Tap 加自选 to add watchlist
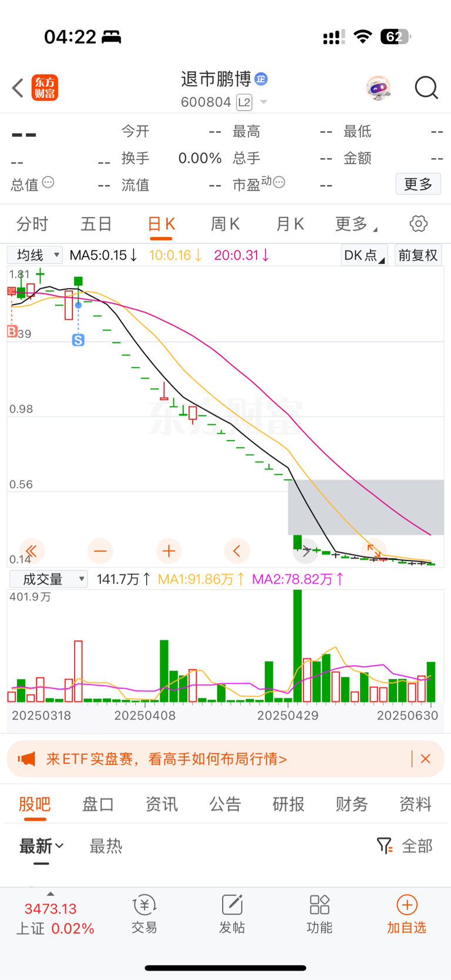Screen dimensions: 451x980 click(x=406, y=914)
